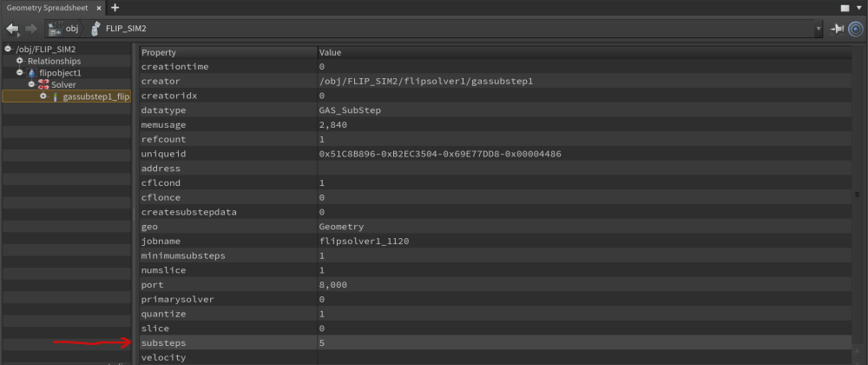868x365 pixels.
Task: Select the createsubstepdata property cell
Action: (228, 212)
